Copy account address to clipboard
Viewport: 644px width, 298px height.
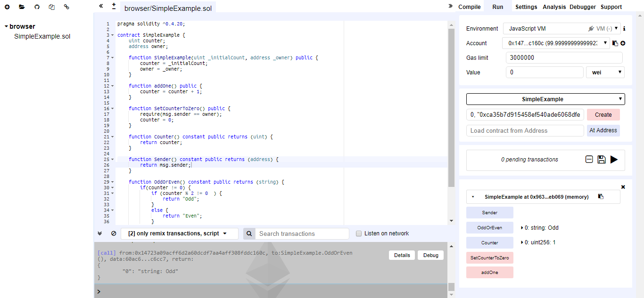point(615,43)
